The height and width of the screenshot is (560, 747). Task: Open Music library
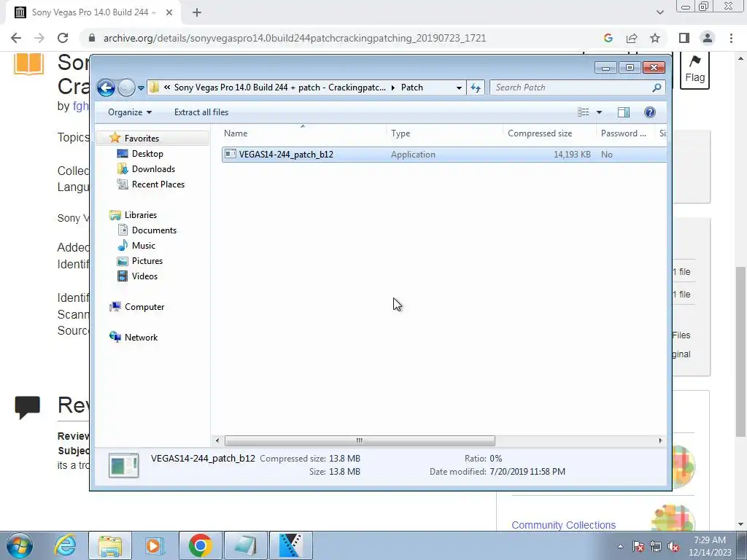[144, 246]
